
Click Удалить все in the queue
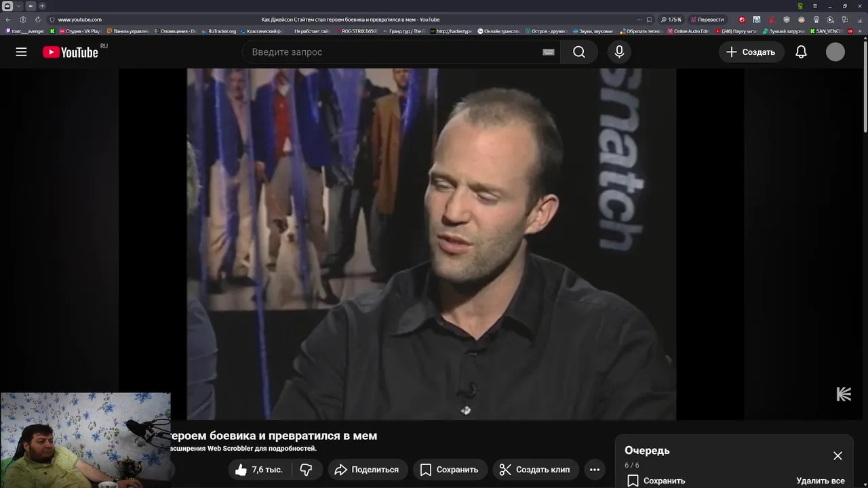(821, 481)
